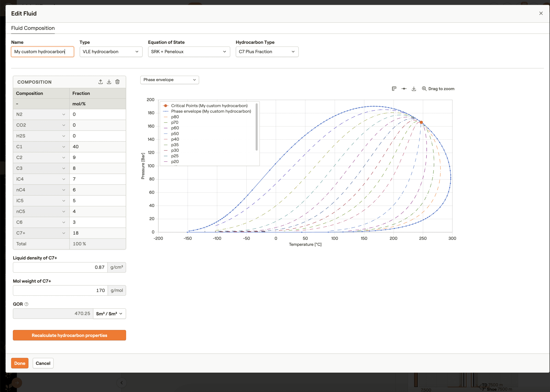Open the Type dropdown showing VLE hydrocarbon
Screen dimensions: 550x392
pos(111,52)
